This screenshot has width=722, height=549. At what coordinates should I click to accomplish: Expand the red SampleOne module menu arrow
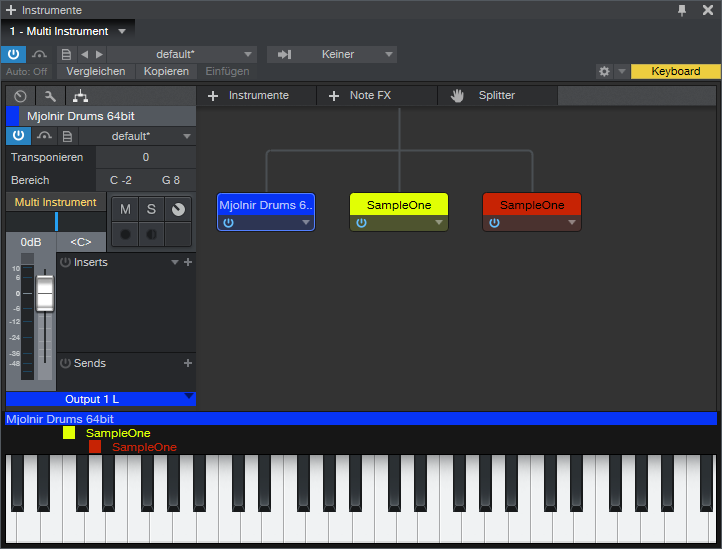(571, 223)
